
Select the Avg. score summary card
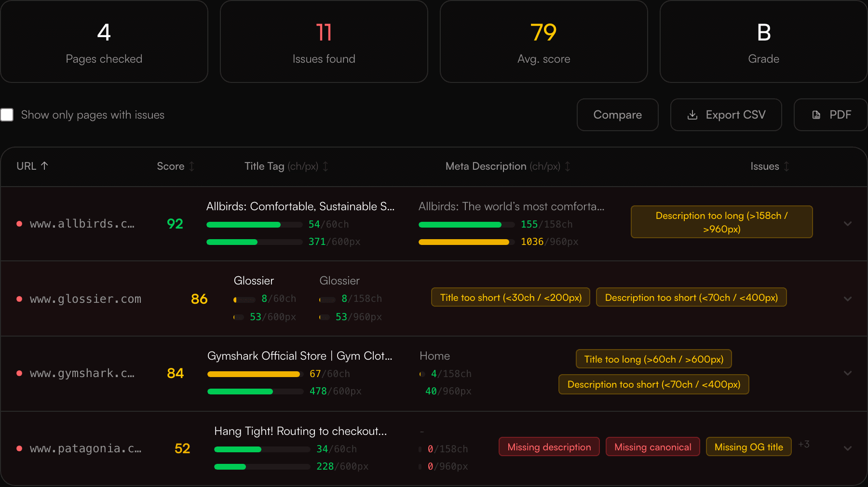click(x=543, y=42)
